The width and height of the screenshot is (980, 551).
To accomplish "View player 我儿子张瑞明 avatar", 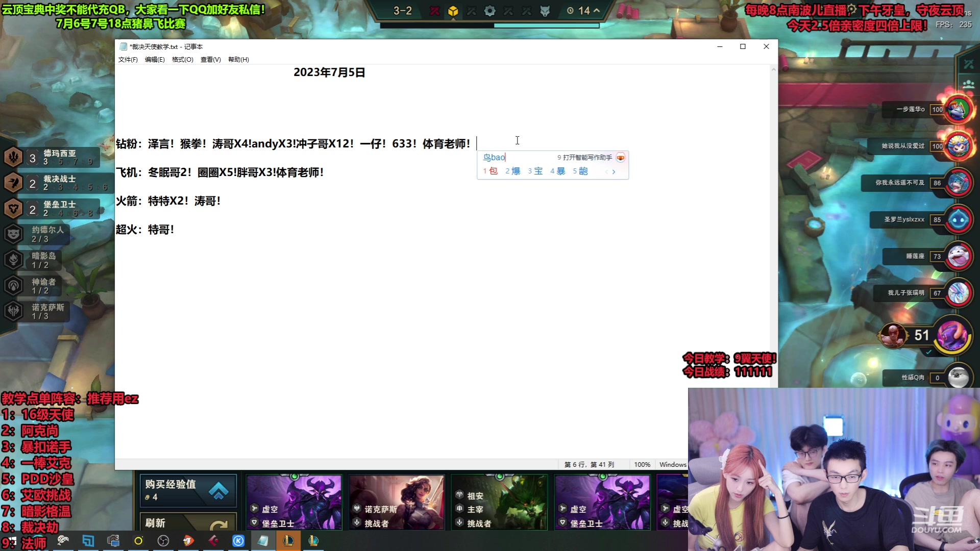I will [959, 293].
